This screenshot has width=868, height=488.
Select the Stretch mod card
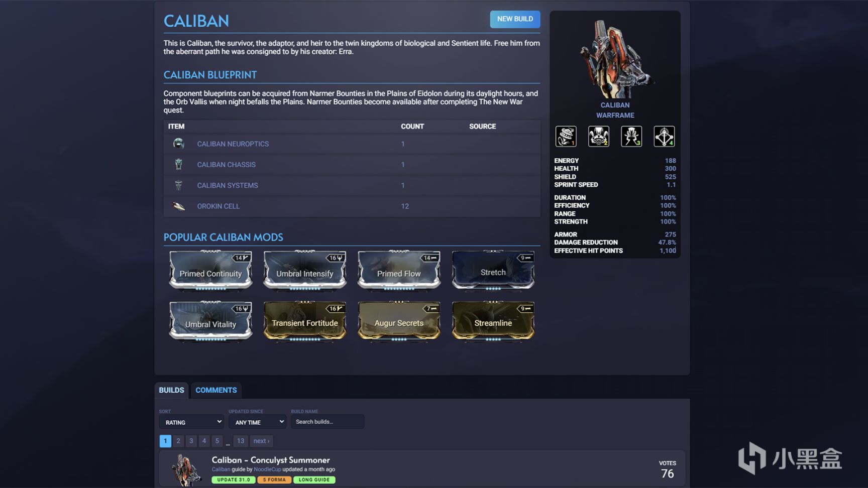click(493, 270)
